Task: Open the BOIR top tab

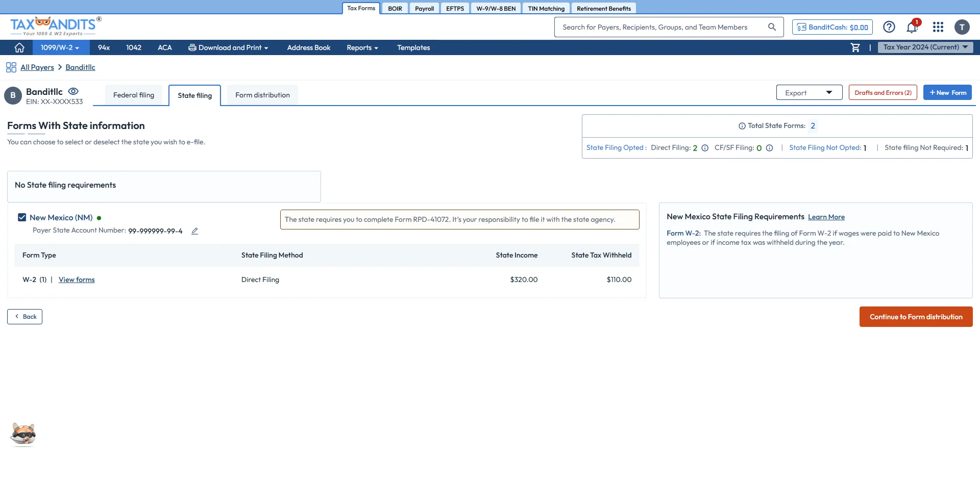Action: tap(395, 9)
